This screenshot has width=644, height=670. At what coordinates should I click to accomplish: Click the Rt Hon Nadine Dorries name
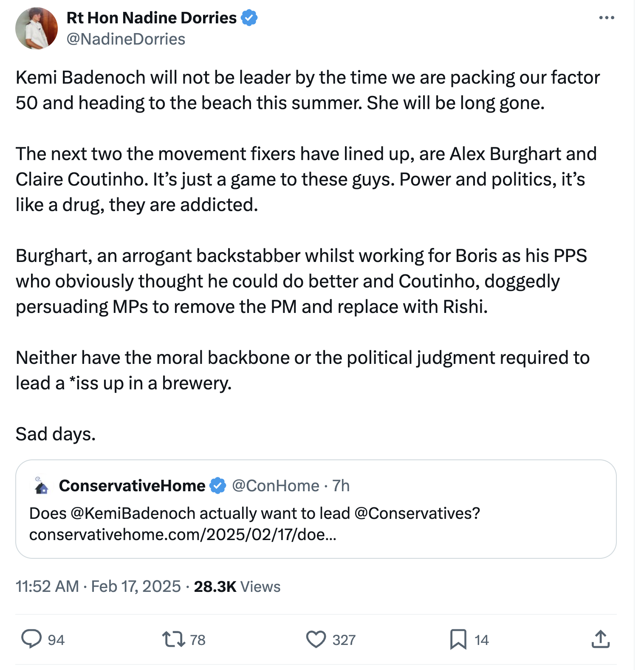tap(151, 18)
